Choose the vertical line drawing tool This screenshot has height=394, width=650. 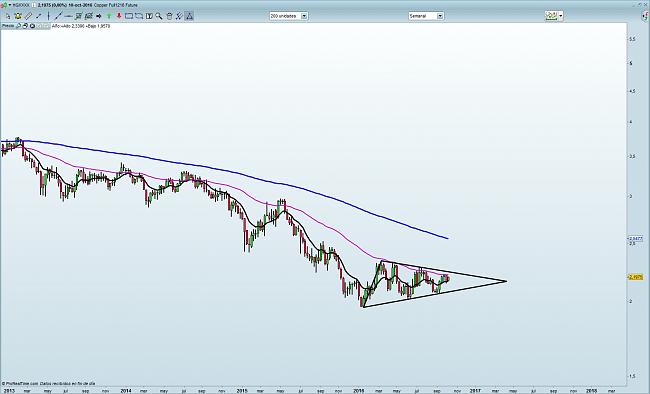coord(48,16)
